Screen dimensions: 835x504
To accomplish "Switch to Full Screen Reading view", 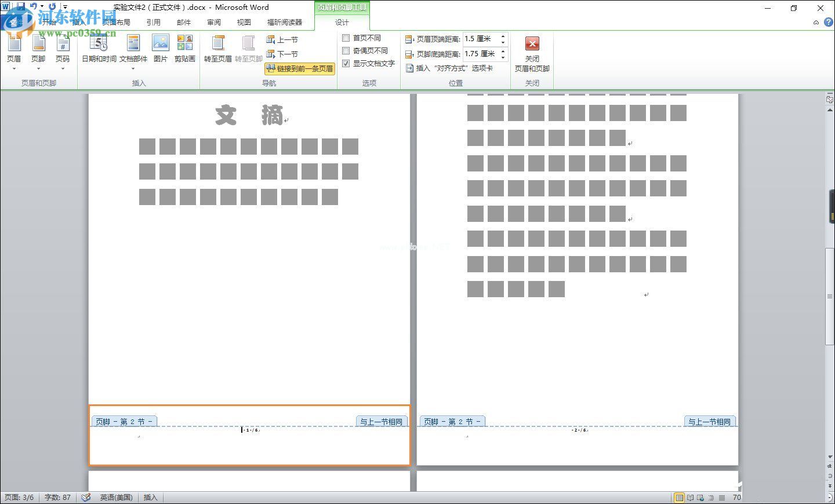I will (x=690, y=498).
